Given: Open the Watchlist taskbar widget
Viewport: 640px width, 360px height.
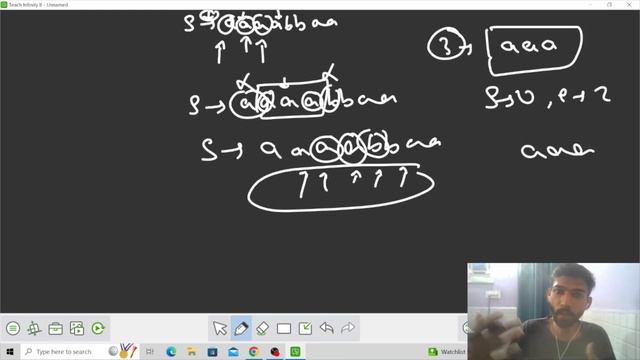Looking at the screenshot, I should click(x=447, y=351).
